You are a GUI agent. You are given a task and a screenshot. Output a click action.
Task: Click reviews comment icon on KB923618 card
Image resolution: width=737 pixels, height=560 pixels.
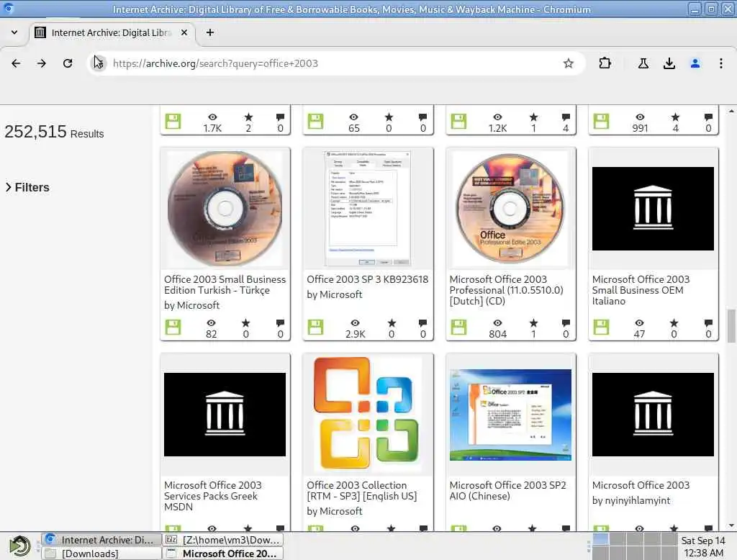[423, 322]
